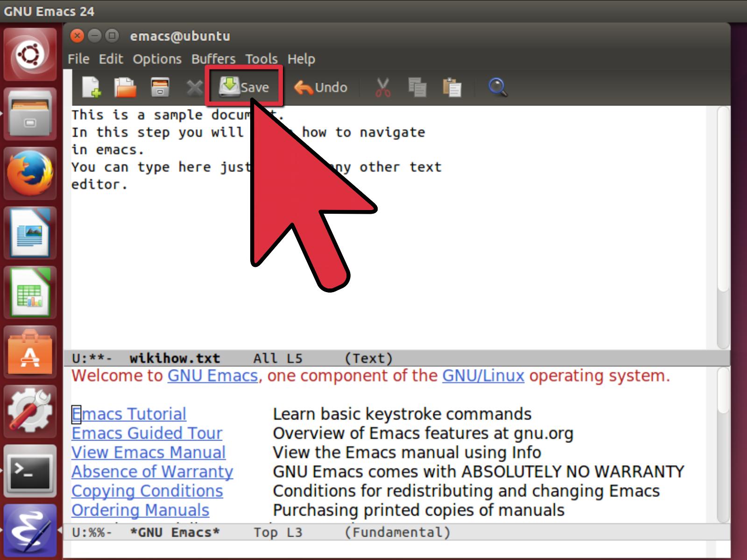Image resolution: width=747 pixels, height=560 pixels.
Task: Open the Help menu
Action: tap(301, 59)
